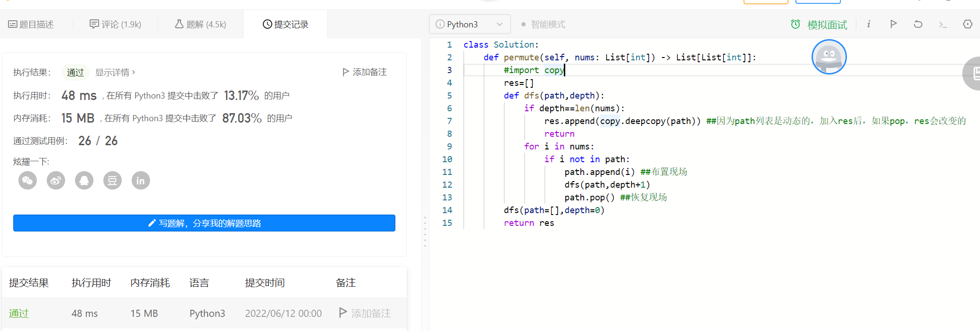Open the 通过 submission row in history table
The height and width of the screenshot is (331, 980).
pyautogui.click(x=19, y=314)
